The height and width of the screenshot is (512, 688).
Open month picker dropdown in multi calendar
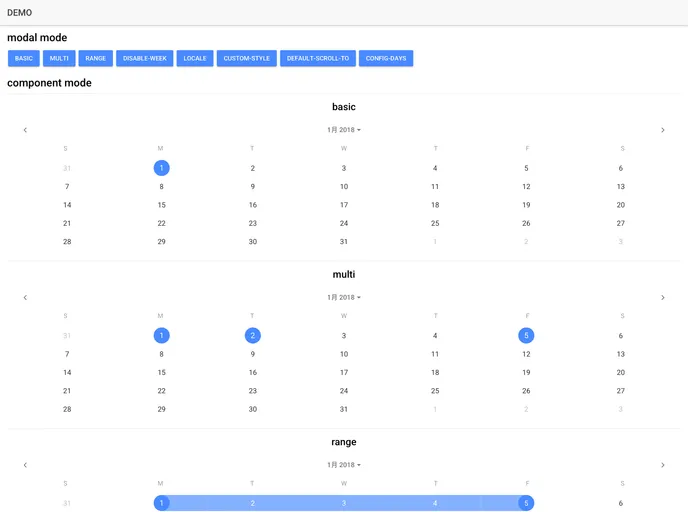tap(344, 297)
